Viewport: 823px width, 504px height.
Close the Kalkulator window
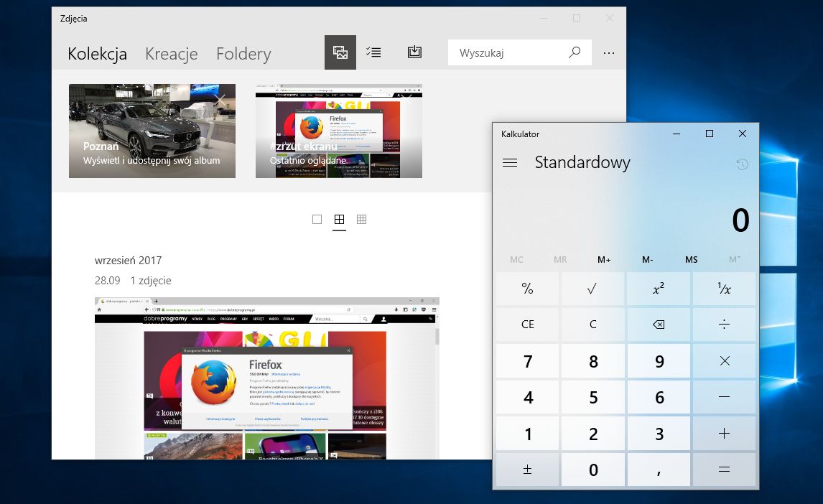(742, 134)
